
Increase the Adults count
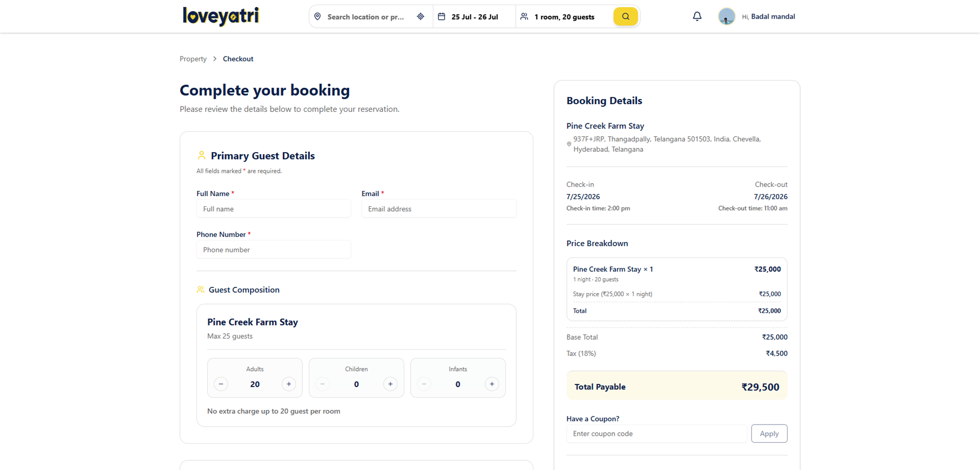[x=289, y=384]
